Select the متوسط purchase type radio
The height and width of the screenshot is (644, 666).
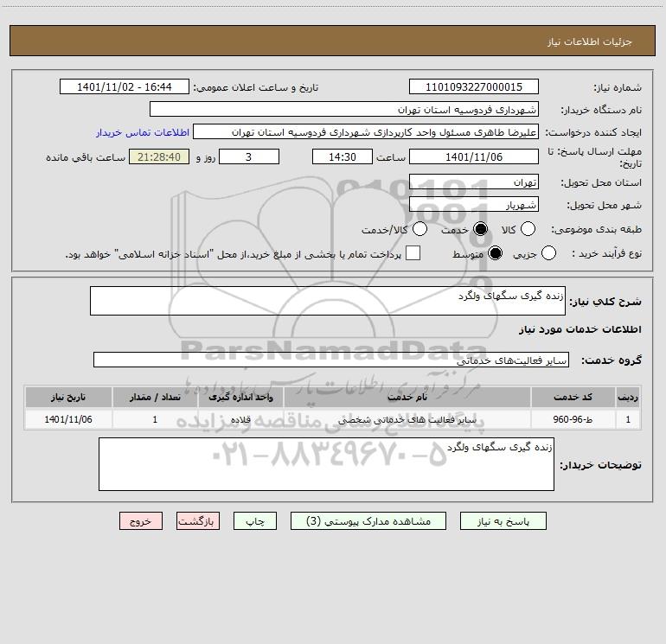pos(495,253)
